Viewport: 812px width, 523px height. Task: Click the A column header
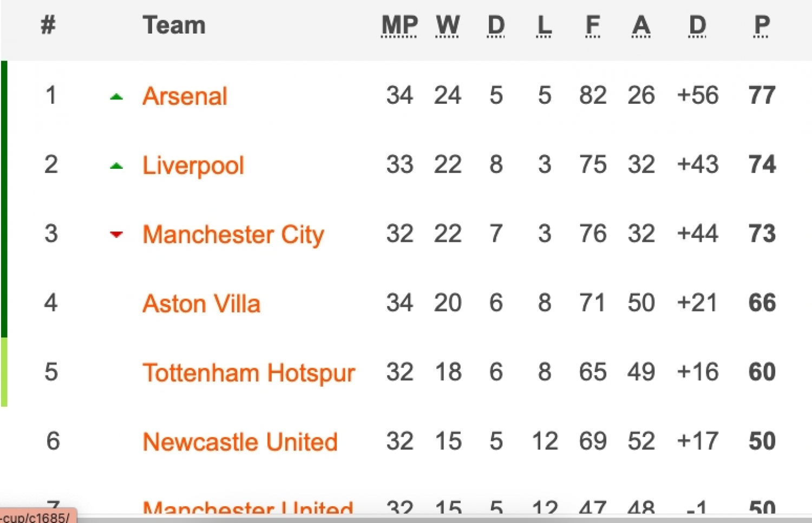pyautogui.click(x=641, y=25)
